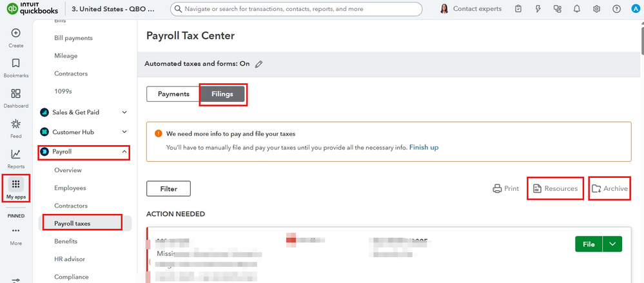Click the Intuit QuickBooks logo

(x=32, y=8)
